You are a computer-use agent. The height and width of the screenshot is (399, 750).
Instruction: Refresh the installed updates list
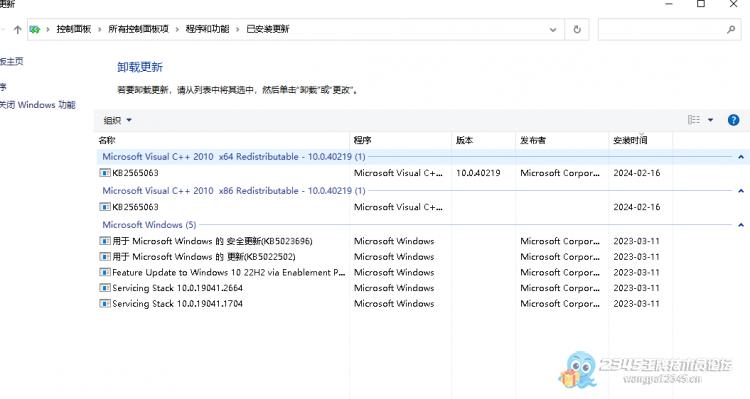577,29
